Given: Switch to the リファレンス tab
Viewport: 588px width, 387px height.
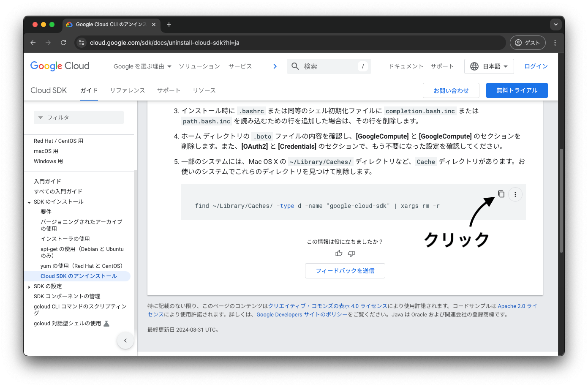Looking at the screenshot, I should click(x=128, y=90).
